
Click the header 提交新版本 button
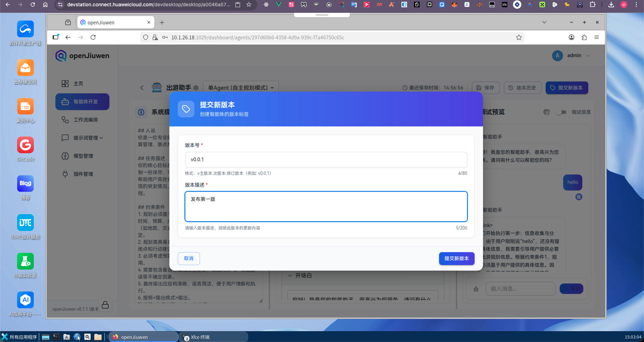(x=567, y=88)
